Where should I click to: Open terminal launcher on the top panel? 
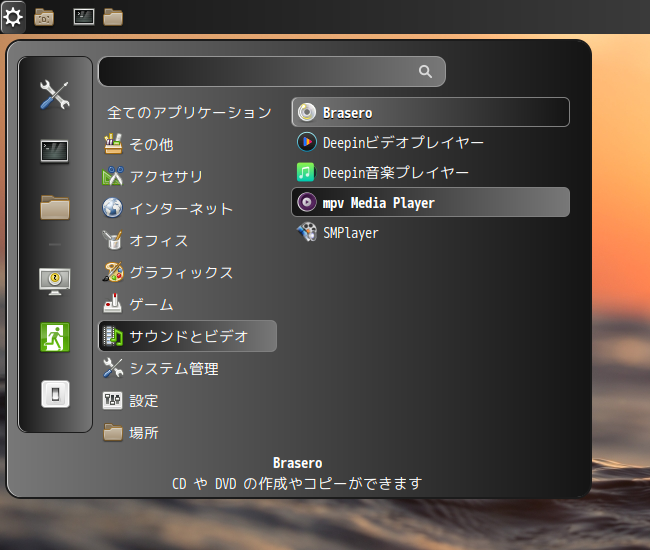click(x=84, y=17)
